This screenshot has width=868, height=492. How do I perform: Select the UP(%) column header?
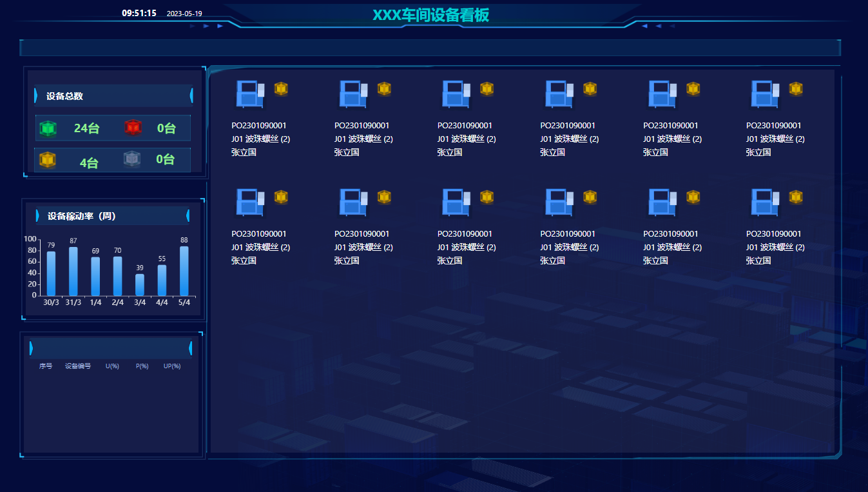coord(172,366)
